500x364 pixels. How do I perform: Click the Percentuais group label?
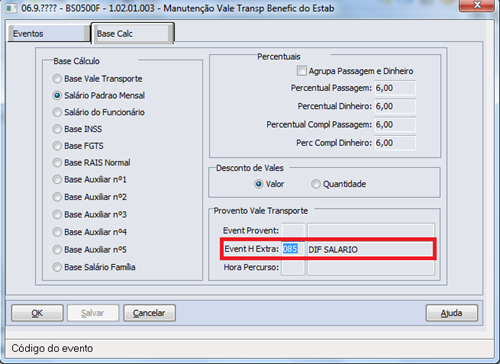click(x=279, y=57)
